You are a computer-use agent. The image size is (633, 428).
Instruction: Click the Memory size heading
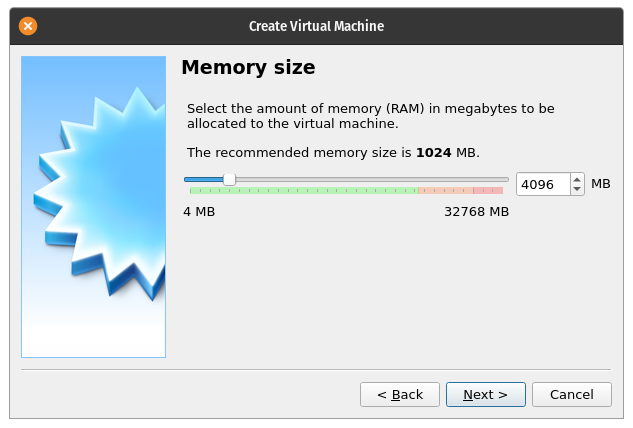coord(248,67)
